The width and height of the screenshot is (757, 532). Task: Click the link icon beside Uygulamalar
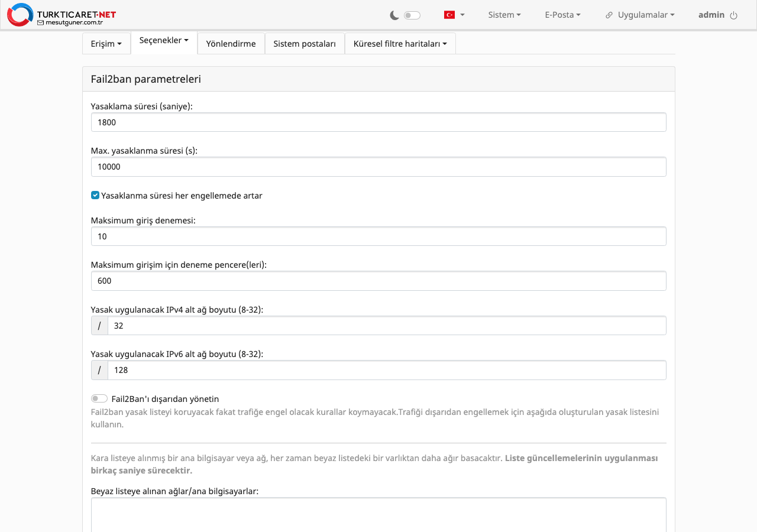[609, 15]
